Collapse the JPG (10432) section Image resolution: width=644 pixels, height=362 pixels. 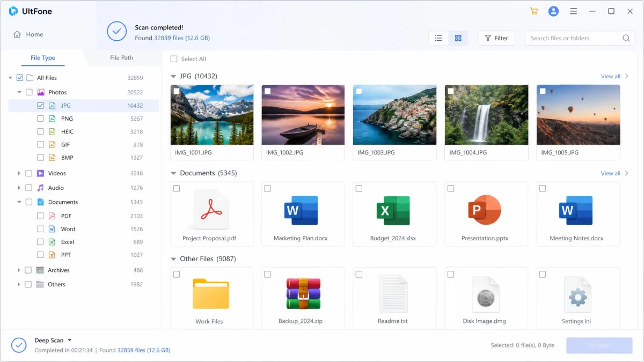pyautogui.click(x=173, y=76)
